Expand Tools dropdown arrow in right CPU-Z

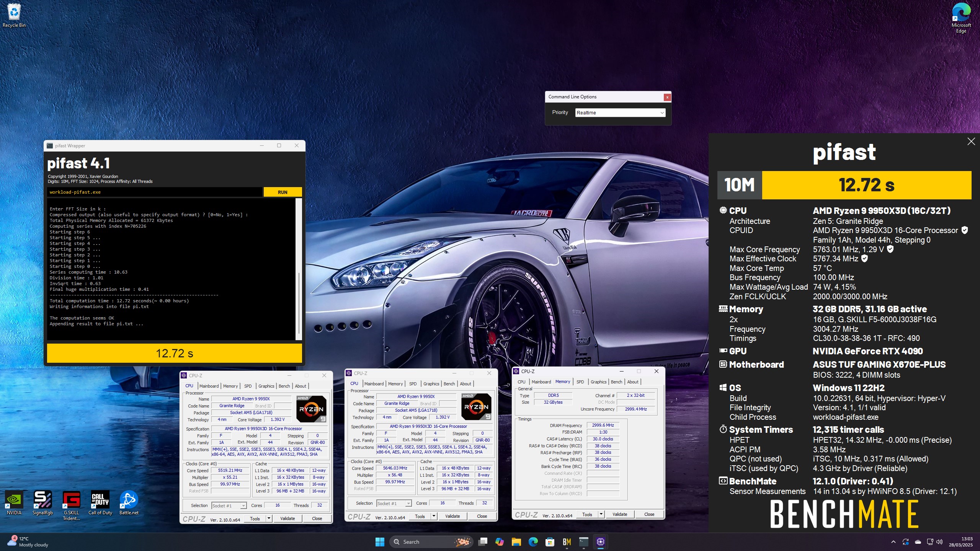[601, 514]
